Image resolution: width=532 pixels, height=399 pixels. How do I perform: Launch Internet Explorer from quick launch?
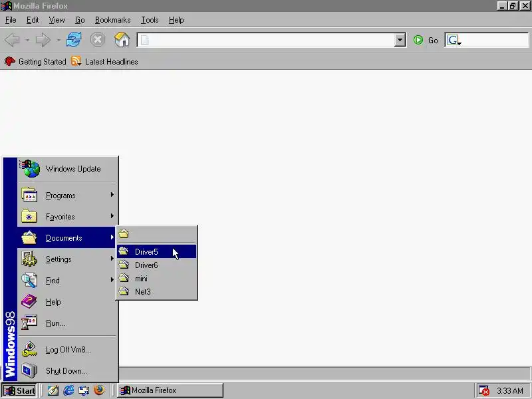(x=68, y=390)
